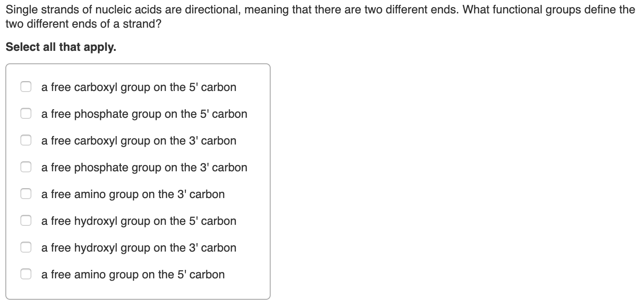The image size is (644, 306).
Task: Check the free amino group on 3' carbon option
Action: [25, 194]
